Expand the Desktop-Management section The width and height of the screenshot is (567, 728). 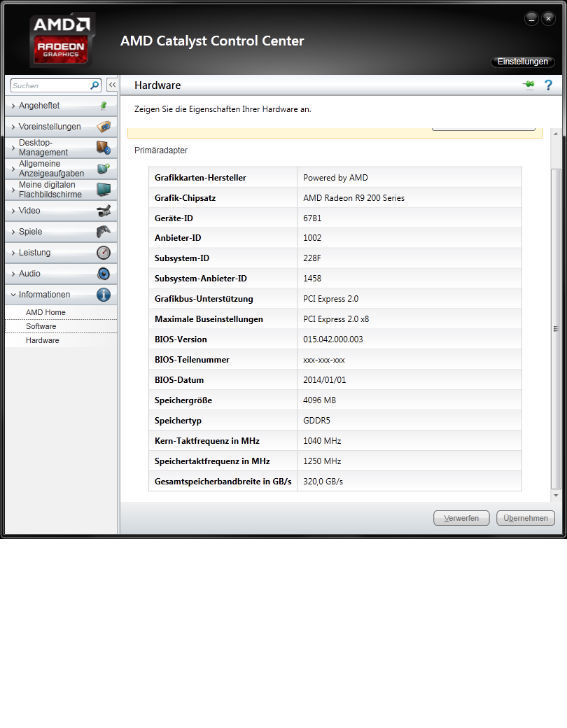60,148
